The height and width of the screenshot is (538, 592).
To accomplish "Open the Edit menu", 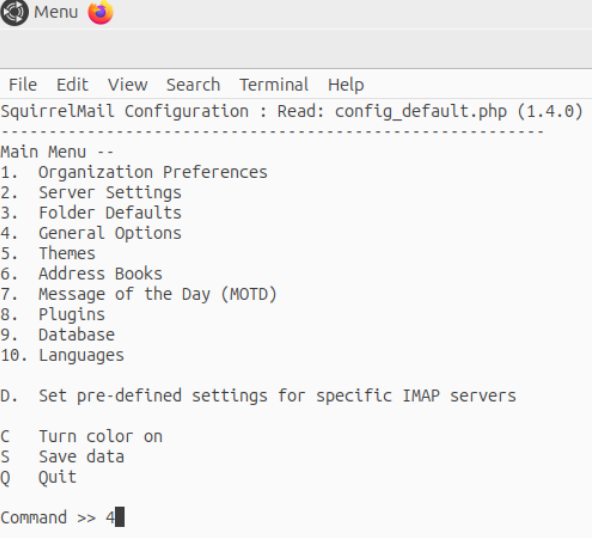I will click(x=72, y=85).
